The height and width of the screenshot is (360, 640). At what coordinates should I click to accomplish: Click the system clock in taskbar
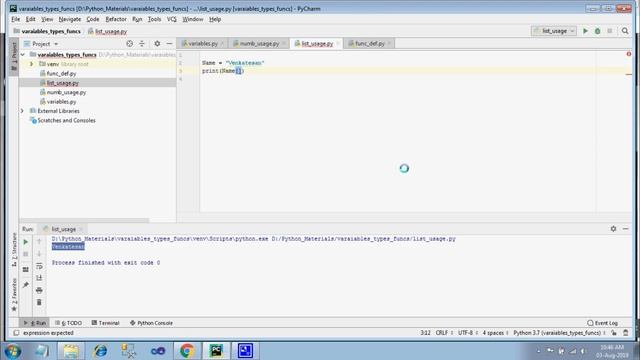pos(612,351)
